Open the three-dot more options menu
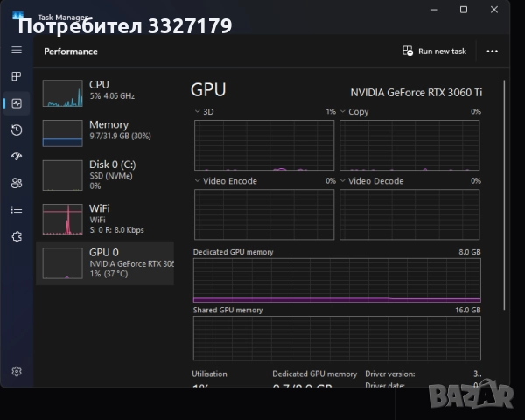525x420 pixels. pos(492,52)
